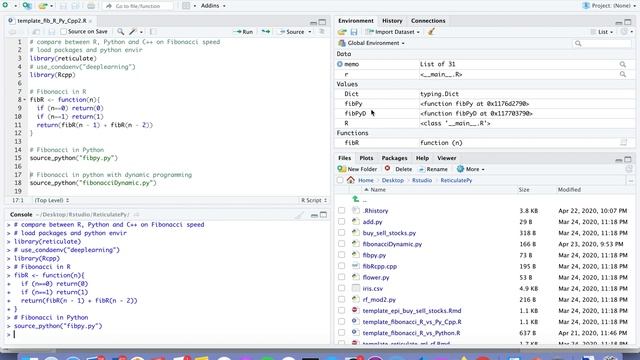Viewport: 640px width, 360px height.
Task: Select the template_fib_R_Py_Cpp2.R editor tab
Action: (x=50, y=20)
